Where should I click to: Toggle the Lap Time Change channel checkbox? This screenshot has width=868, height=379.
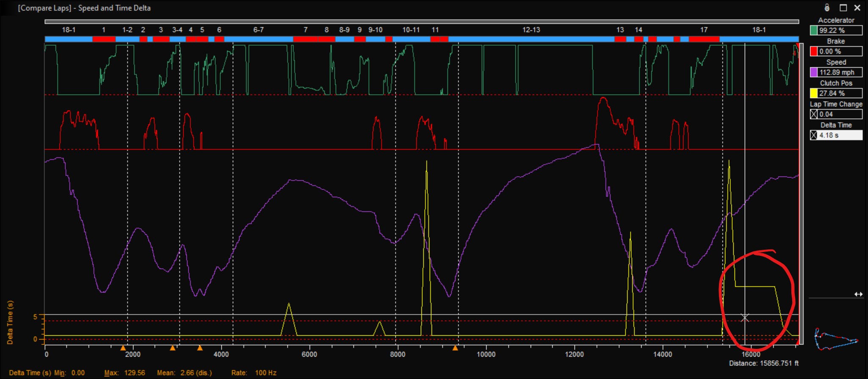tap(814, 114)
